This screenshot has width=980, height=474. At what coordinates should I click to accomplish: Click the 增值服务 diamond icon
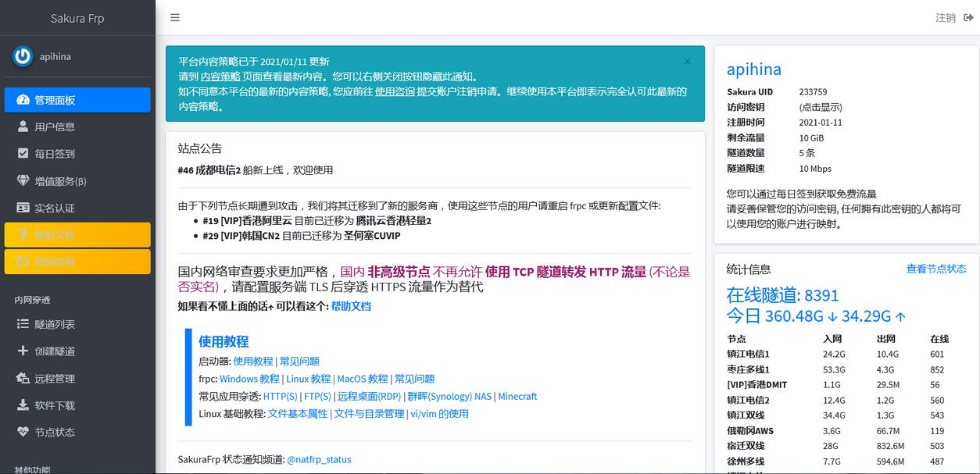point(23,181)
